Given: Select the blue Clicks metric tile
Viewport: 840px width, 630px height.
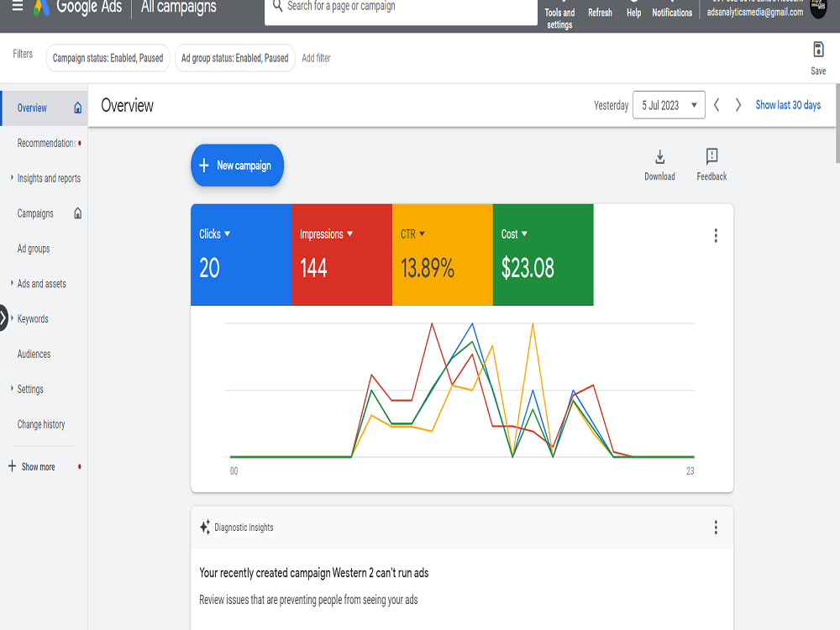Looking at the screenshot, I should 241,255.
